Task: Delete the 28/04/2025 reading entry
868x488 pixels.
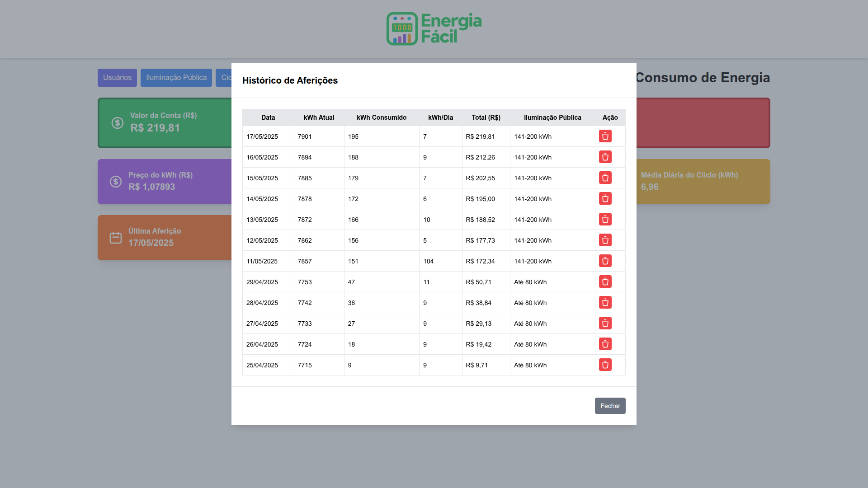Action: 605,302
